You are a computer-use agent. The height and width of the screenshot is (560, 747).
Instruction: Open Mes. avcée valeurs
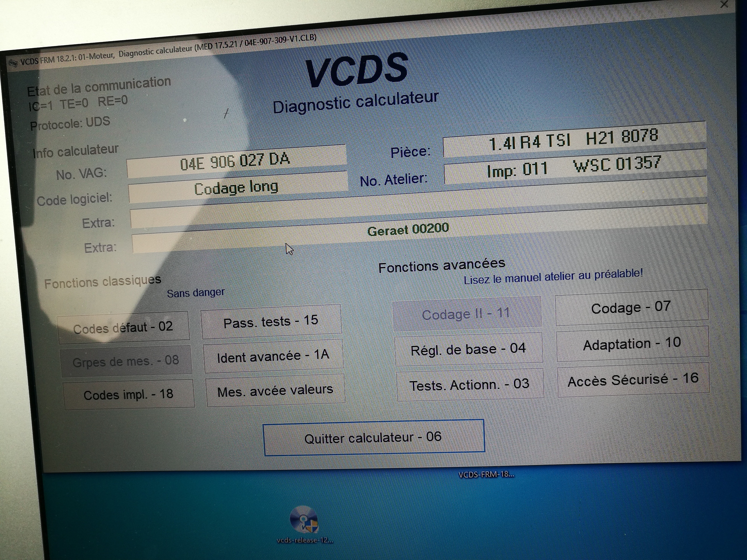pos(275,390)
